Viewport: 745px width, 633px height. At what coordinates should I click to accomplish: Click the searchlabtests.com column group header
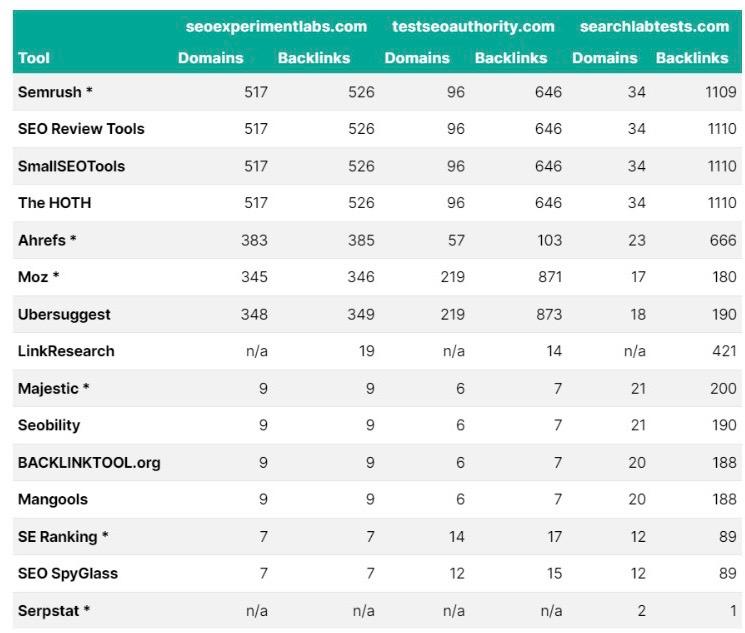point(654,26)
